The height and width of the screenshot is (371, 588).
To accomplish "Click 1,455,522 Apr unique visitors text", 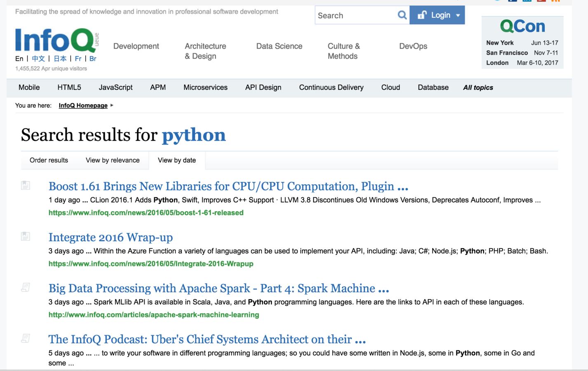I will pos(51,68).
